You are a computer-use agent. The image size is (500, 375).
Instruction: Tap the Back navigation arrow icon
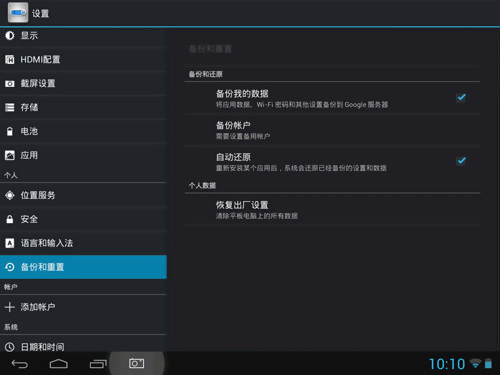point(20,364)
